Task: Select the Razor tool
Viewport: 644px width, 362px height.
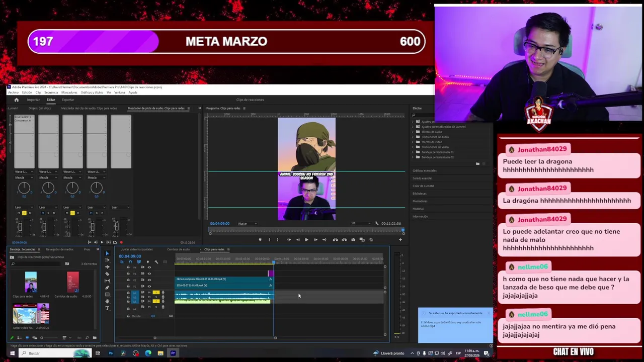Action: pyautogui.click(x=107, y=274)
